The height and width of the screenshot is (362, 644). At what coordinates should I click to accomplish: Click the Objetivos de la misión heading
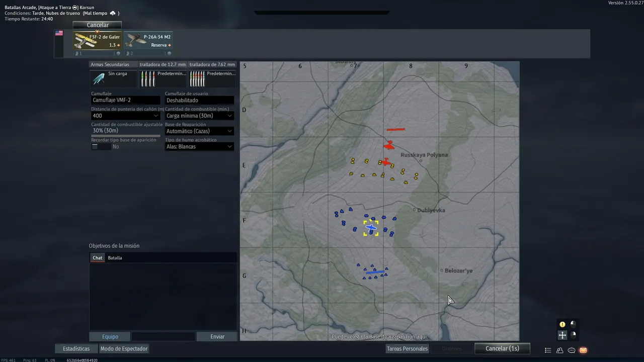114,246
